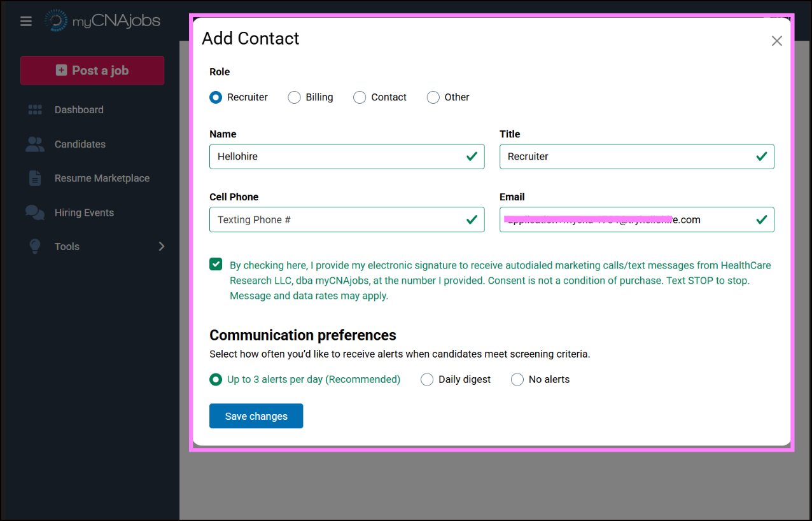Open Dashboard from the sidebar
Image resolution: width=812 pixels, height=521 pixels.
tap(79, 110)
